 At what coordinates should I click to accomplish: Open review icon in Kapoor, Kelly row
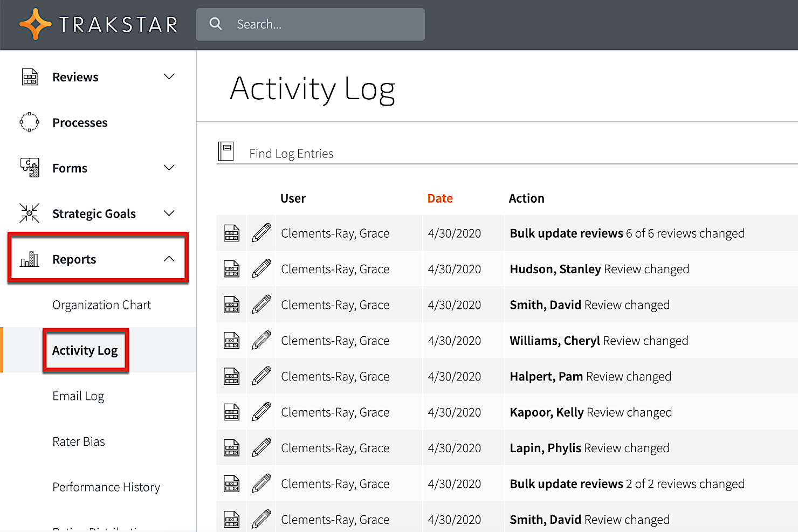click(x=232, y=412)
